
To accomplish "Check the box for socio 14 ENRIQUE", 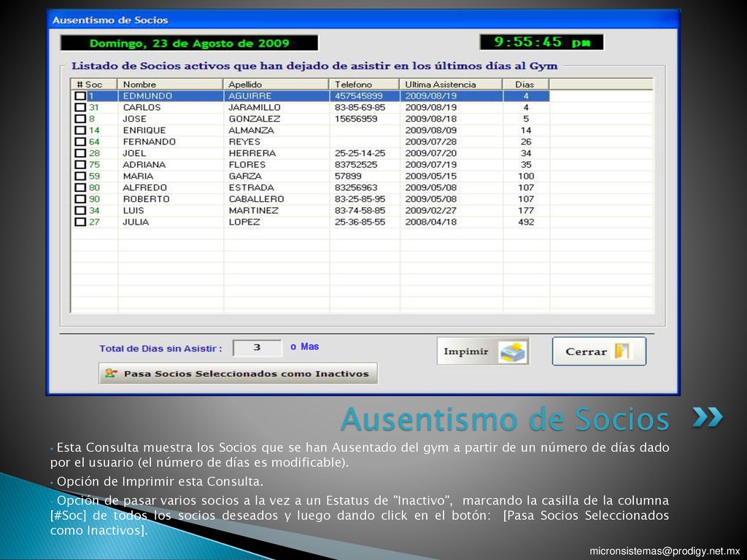I will point(80,130).
